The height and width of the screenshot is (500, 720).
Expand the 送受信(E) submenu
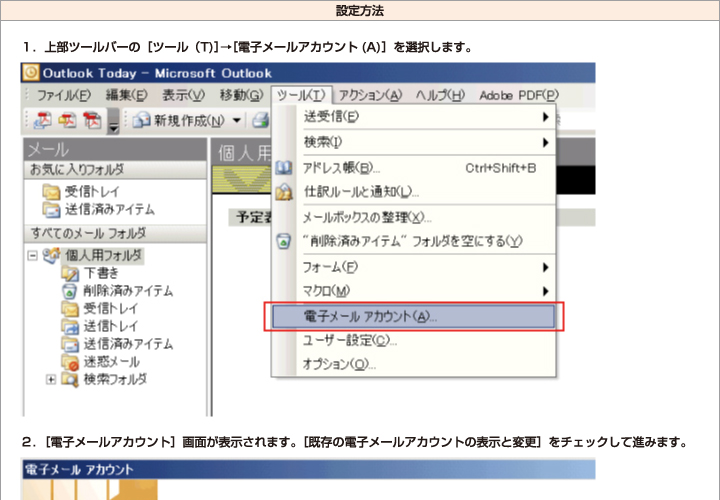click(x=413, y=117)
